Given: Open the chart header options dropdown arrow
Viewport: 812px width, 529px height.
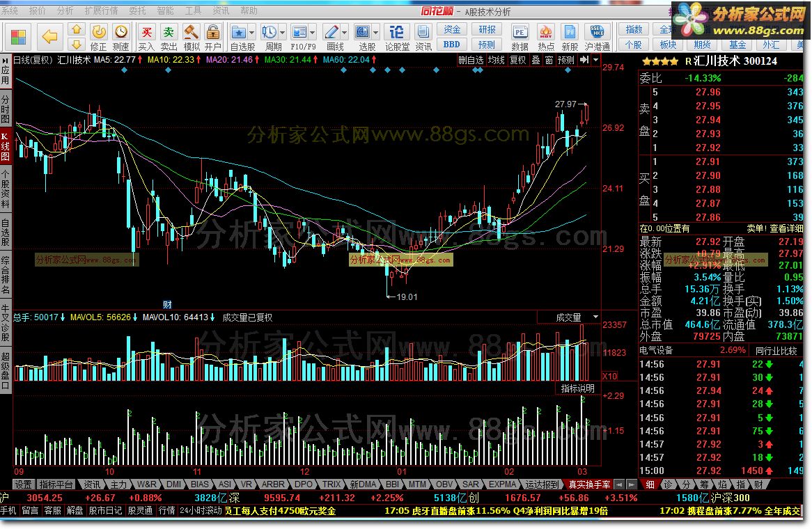Looking at the screenshot, I should click(595, 60).
